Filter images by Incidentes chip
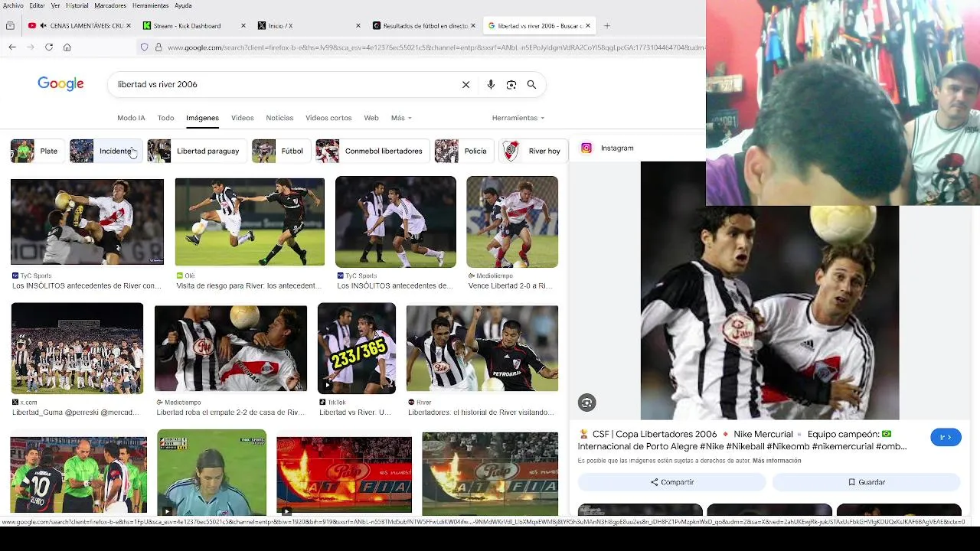 [x=106, y=152]
